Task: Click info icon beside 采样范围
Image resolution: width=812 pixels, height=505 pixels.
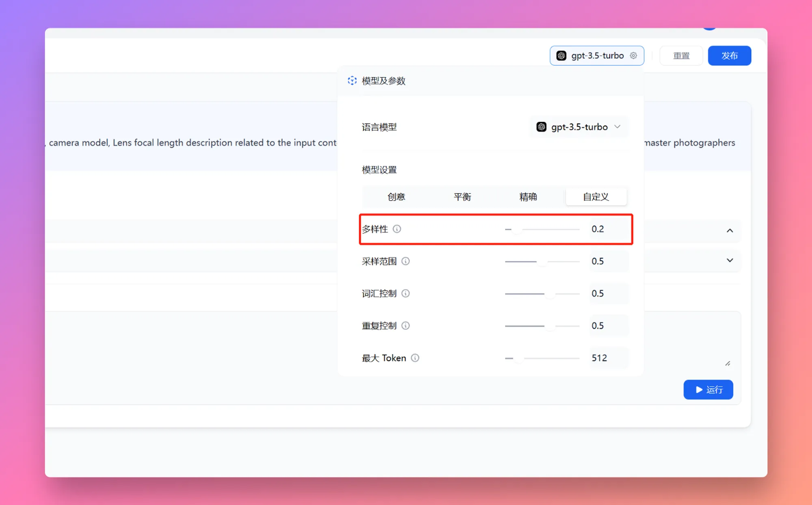Action: coord(406,261)
